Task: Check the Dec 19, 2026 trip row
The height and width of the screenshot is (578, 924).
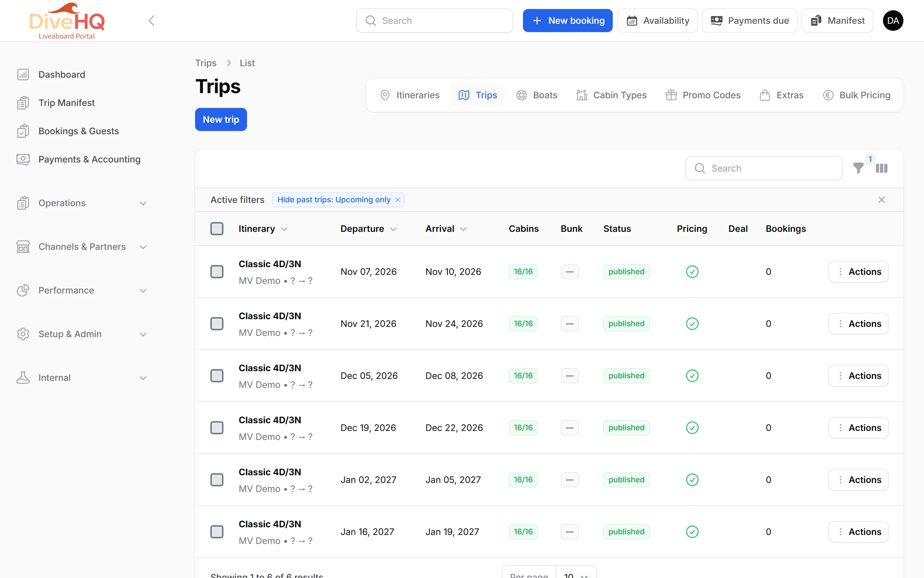Action: click(217, 428)
